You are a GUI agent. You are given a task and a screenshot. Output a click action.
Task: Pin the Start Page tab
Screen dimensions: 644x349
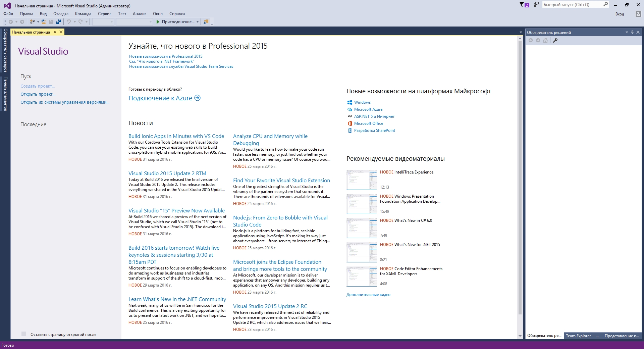[55, 32]
